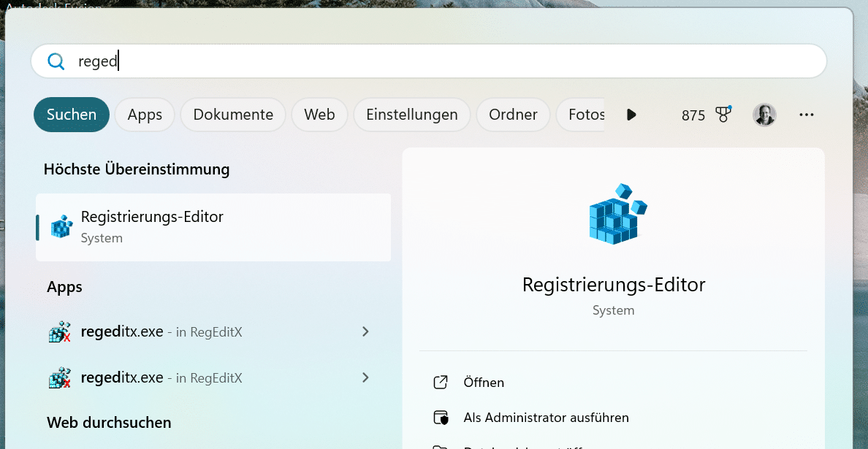Image resolution: width=868 pixels, height=449 pixels.
Task: Click the lower regeditx.exe app icon
Action: [x=59, y=378]
